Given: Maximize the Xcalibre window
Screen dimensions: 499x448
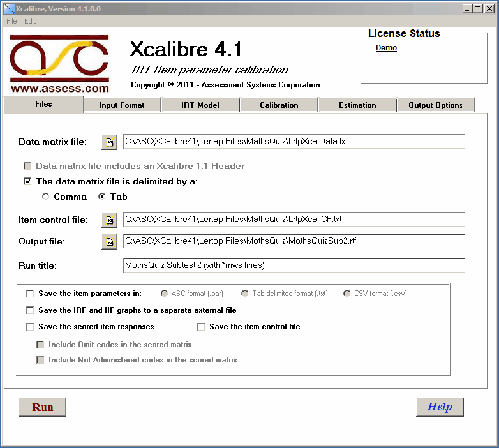Looking at the screenshot, I should pos(478,9).
